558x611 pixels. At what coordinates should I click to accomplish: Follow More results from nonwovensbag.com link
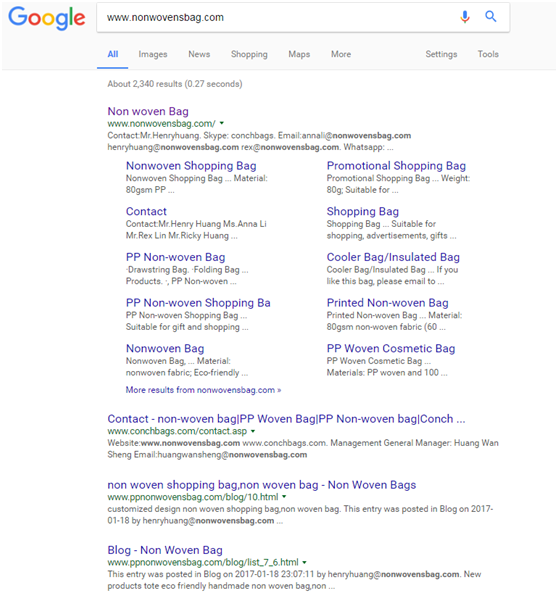click(203, 390)
